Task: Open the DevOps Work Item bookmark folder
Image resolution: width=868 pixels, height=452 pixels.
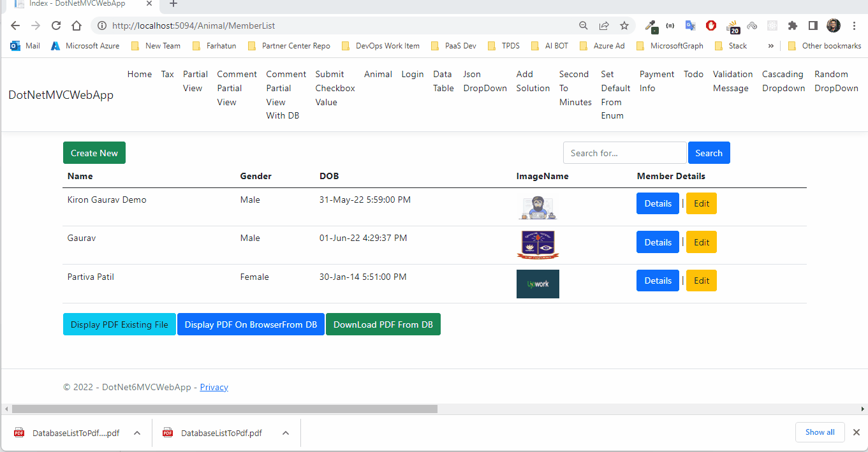Action: tap(381, 46)
